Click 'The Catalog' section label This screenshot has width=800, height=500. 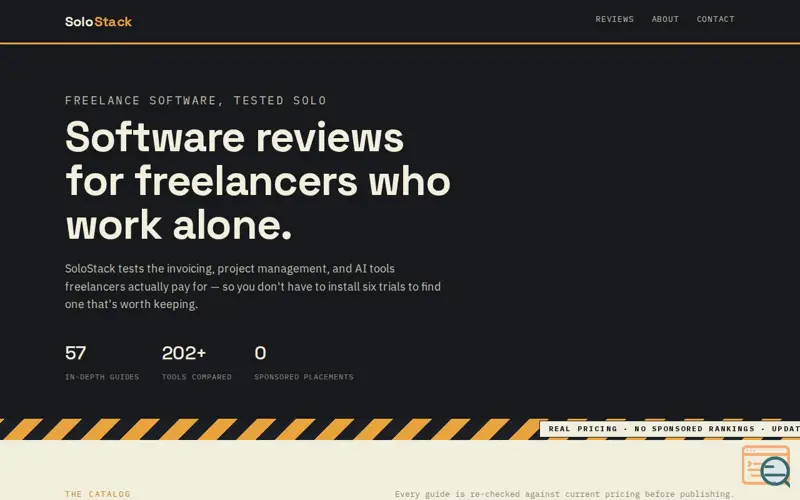coord(97,494)
